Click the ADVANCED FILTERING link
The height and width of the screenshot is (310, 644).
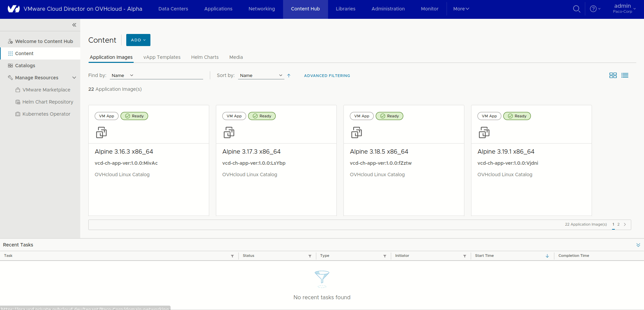tap(327, 75)
